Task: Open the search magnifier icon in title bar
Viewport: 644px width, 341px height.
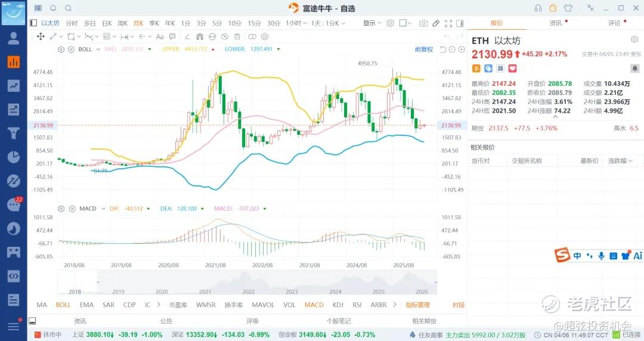Action: 68,8
